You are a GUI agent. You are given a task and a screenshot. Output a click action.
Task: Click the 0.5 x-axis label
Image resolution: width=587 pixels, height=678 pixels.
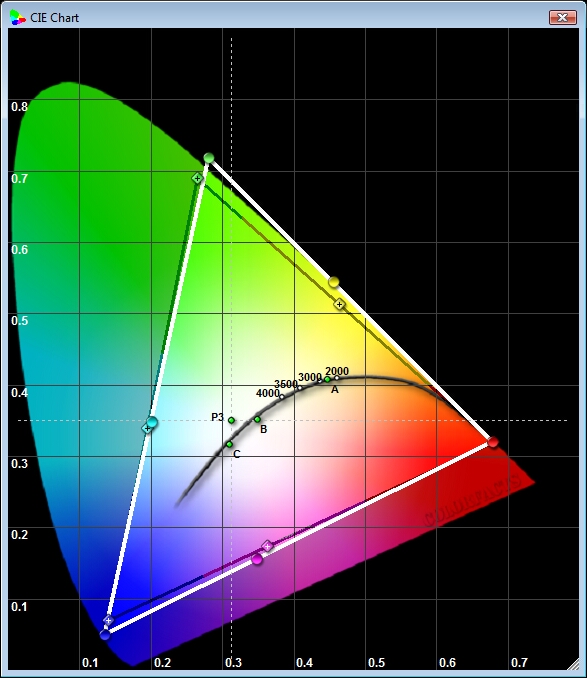pos(376,662)
